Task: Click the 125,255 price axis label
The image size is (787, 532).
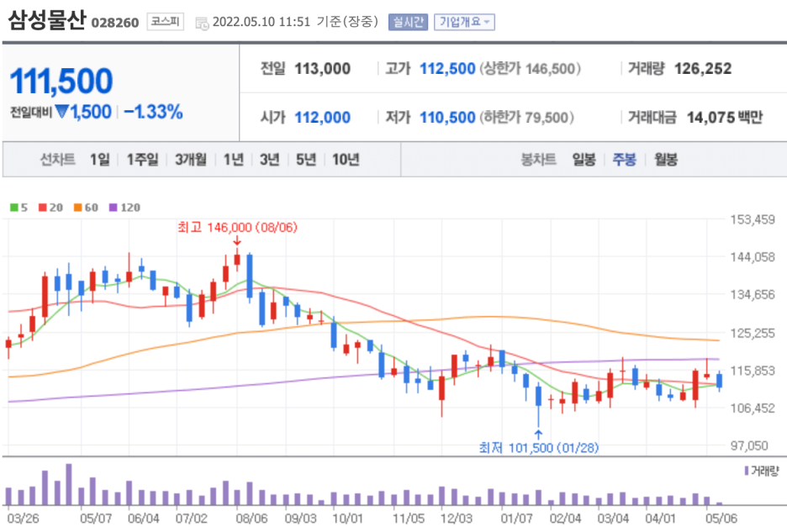Action: pyautogui.click(x=753, y=333)
